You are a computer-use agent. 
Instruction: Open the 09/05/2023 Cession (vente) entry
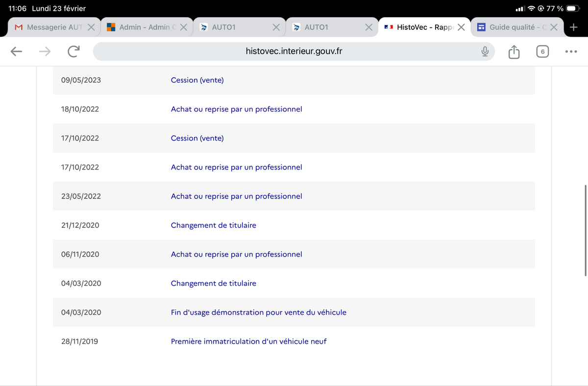pyautogui.click(x=197, y=80)
